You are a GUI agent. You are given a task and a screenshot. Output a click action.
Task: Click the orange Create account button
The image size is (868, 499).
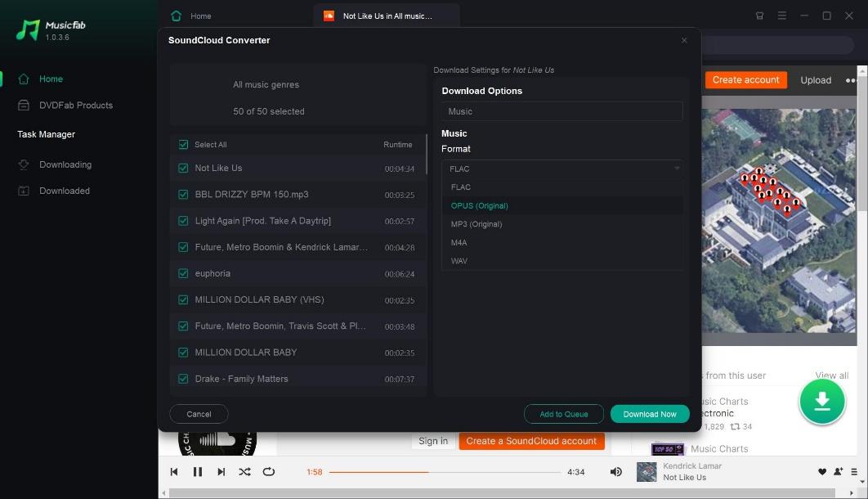(x=745, y=79)
